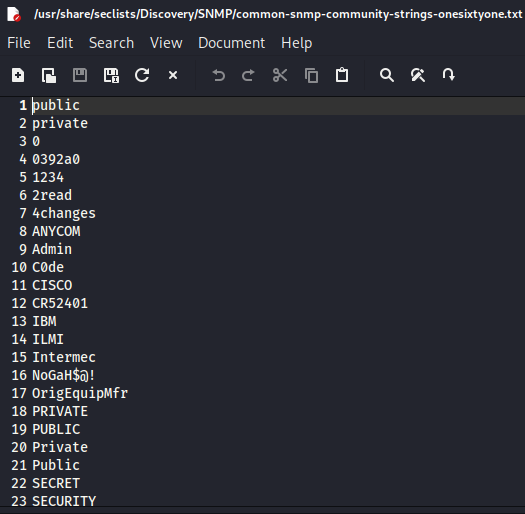Click the line 'ANYCOM'
Viewport: 525px width, 514px height.
pyautogui.click(x=56, y=231)
